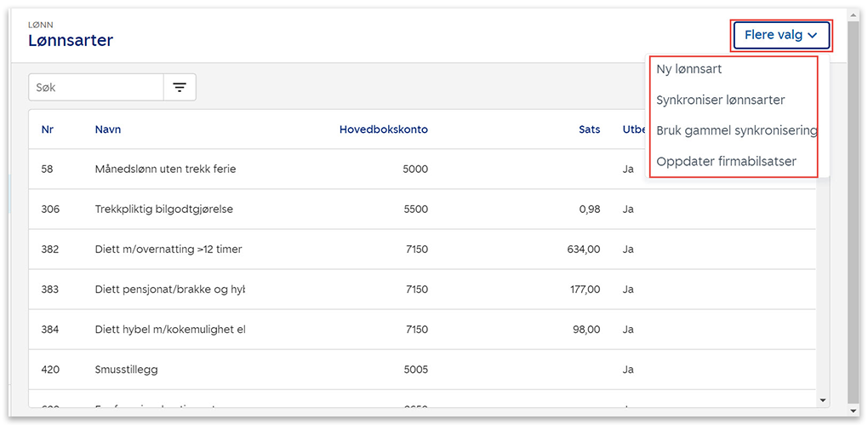Focus the Søk search field
Image resolution: width=868 pixels, height=425 pixels.
[96, 87]
